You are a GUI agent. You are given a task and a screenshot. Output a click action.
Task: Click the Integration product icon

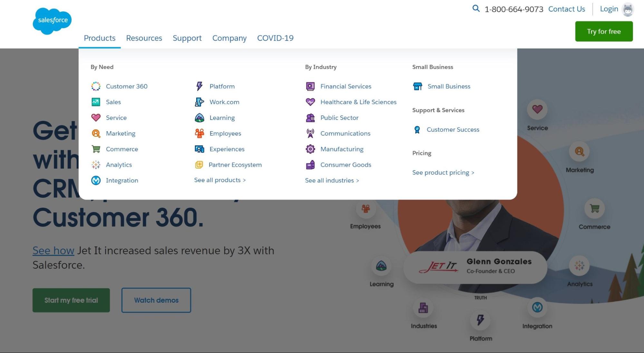[95, 180]
